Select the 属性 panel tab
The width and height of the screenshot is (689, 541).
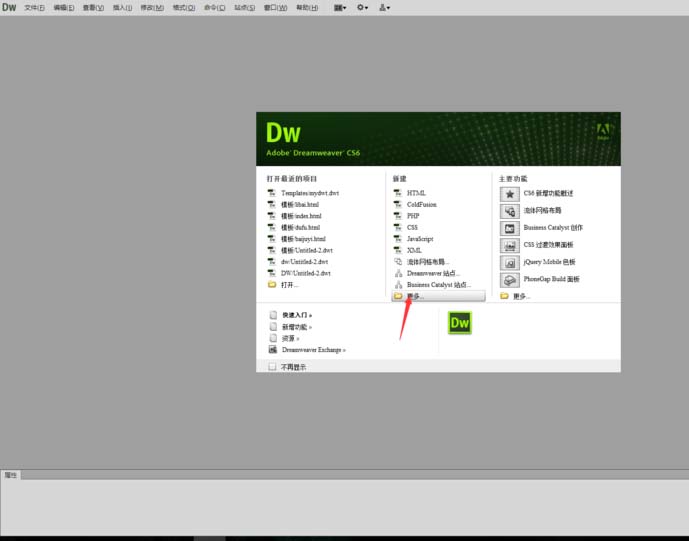point(10,475)
